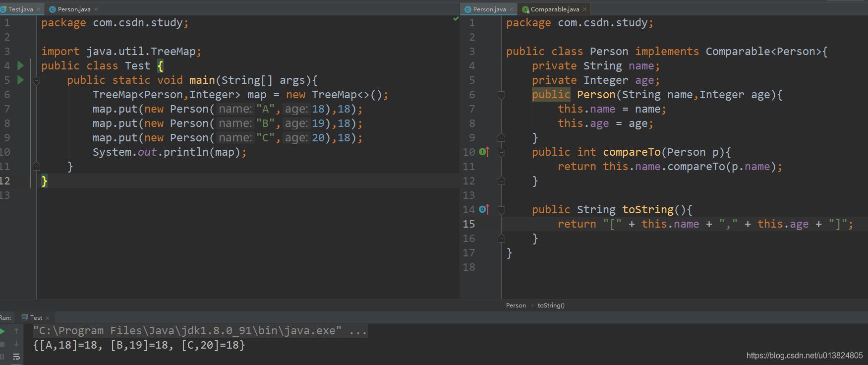The image size is (868, 365).
Task: Click line number 7 in Test.java gutter
Action: [x=7, y=109]
